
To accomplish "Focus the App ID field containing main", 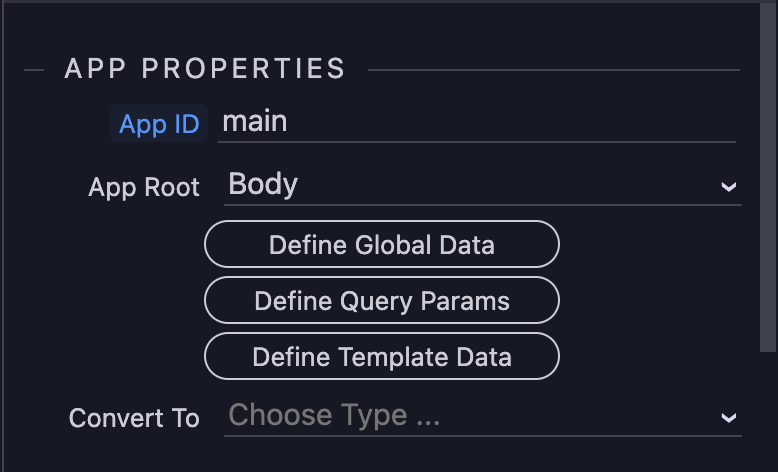I will click(x=476, y=123).
